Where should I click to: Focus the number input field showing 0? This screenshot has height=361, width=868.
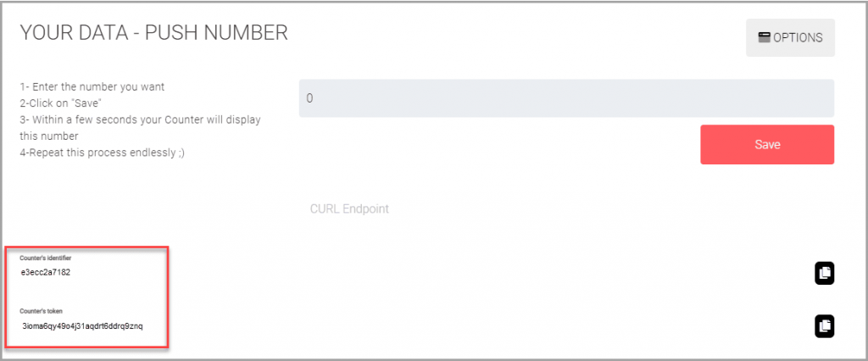[x=566, y=98]
